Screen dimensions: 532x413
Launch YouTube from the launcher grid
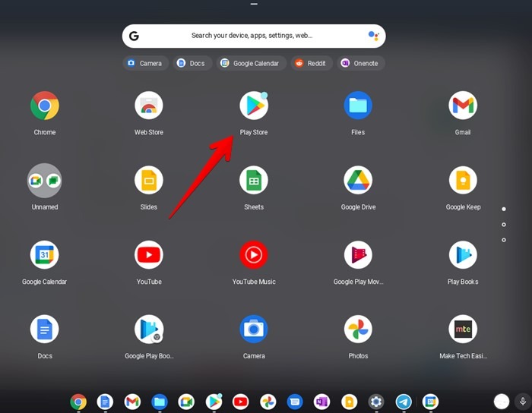coord(149,255)
